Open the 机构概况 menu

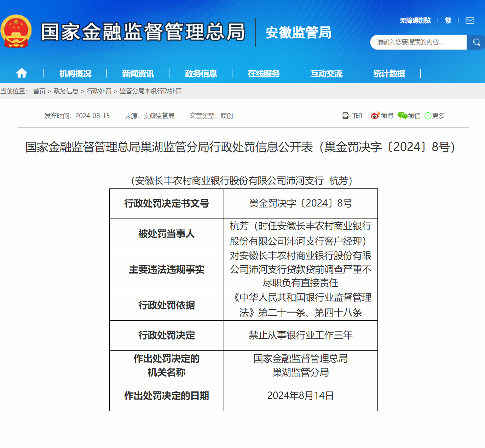point(75,74)
